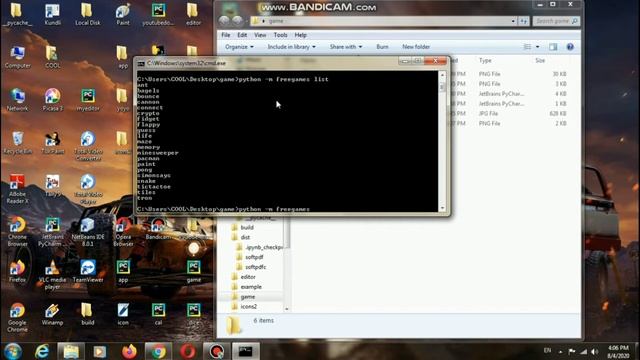Viewport: 640px width, 360px height.
Task: Open the File menu in Explorer
Action: (x=226, y=35)
